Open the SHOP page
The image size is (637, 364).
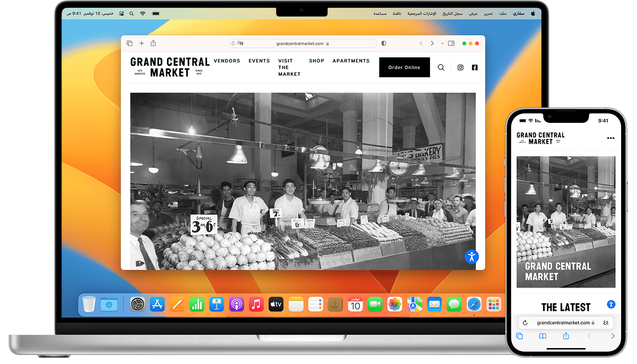pos(317,61)
